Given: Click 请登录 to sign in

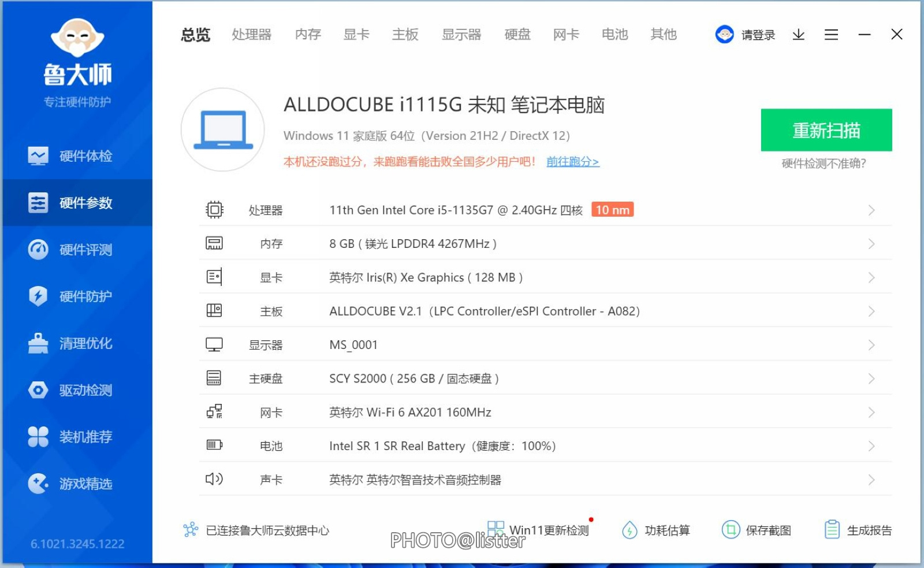Looking at the screenshot, I should [x=757, y=35].
